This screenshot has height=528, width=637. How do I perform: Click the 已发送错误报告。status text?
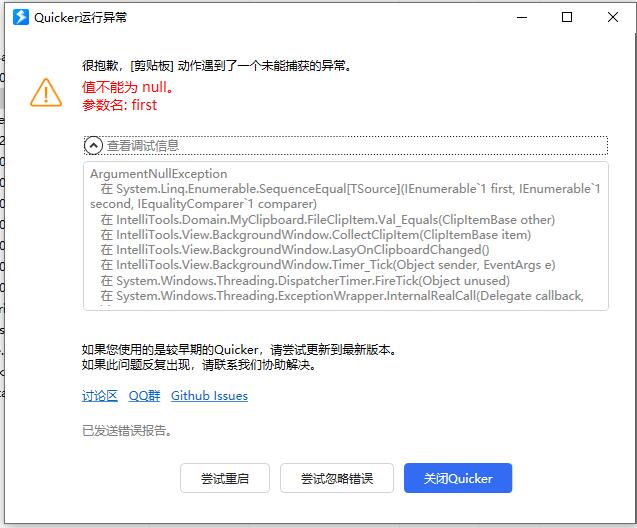click(x=128, y=431)
